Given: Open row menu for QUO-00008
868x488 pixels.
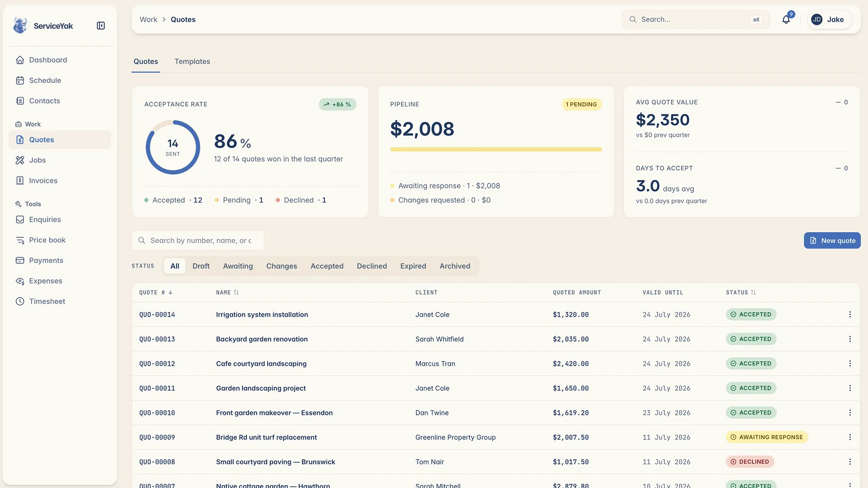Looking at the screenshot, I should [850, 462].
